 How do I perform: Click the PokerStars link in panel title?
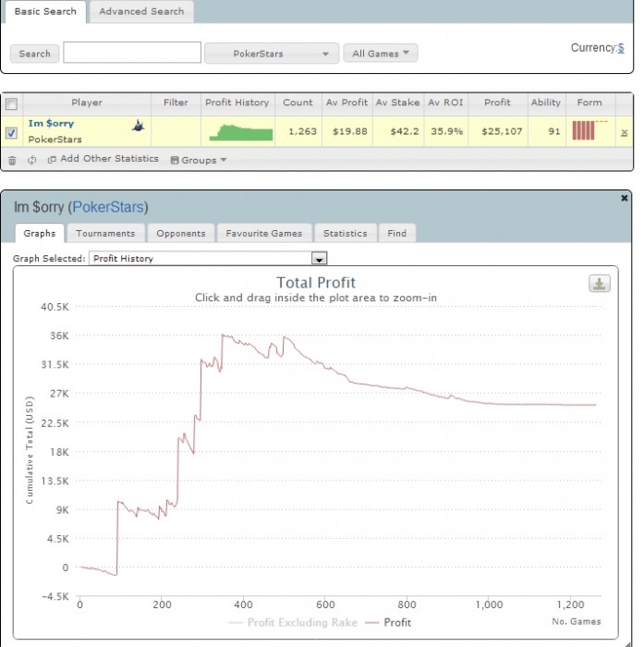pos(108,207)
